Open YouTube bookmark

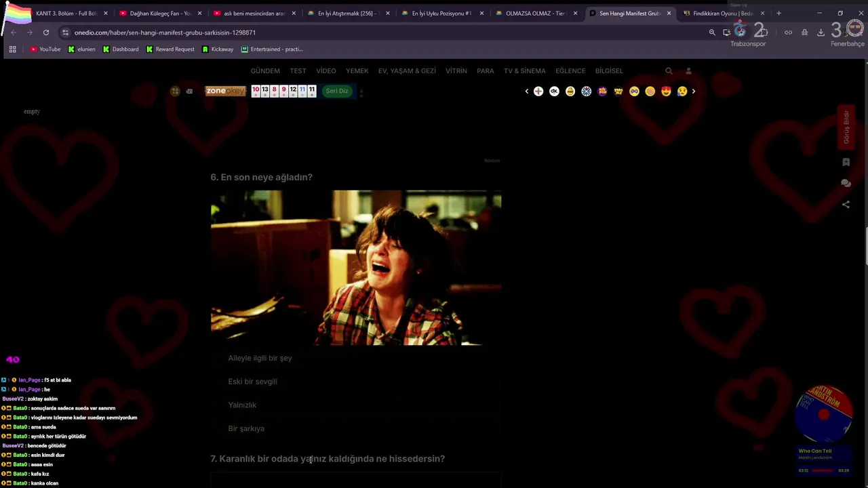45,49
